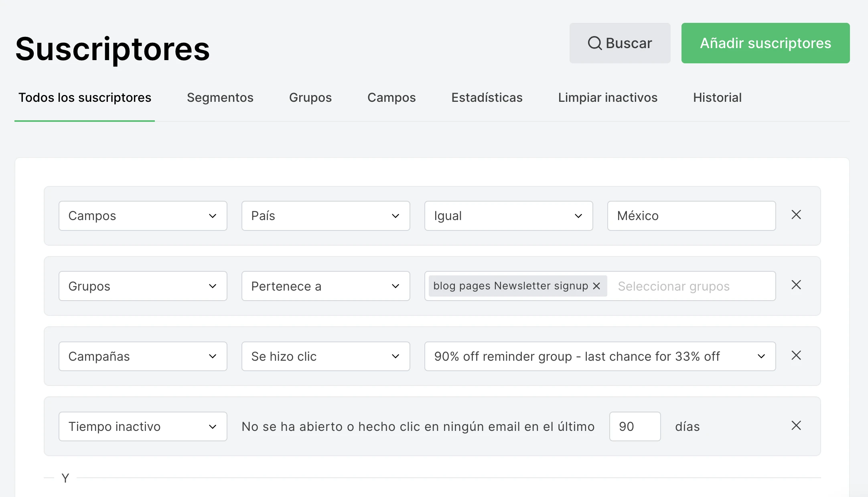This screenshot has width=868, height=497.
Task: Delete the Grupos filter row
Action: click(796, 285)
